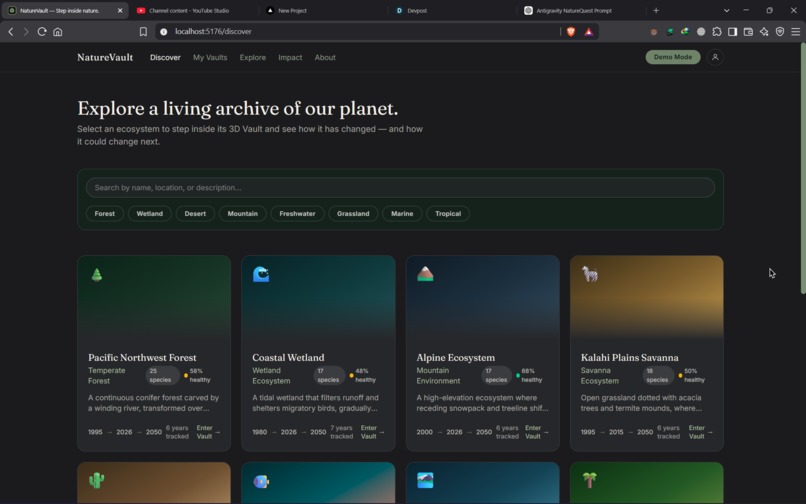806x504 pixels.
Task: Toggle the Tropical filter chip
Action: point(448,213)
